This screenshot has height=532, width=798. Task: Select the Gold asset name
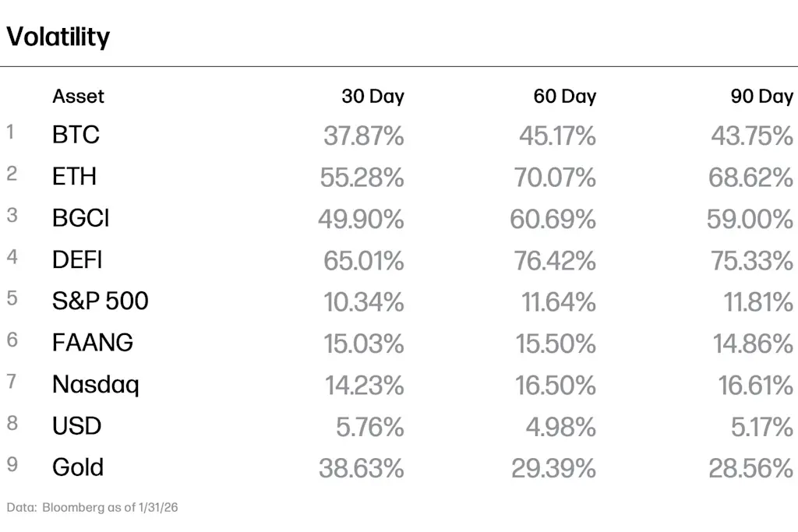click(x=78, y=467)
